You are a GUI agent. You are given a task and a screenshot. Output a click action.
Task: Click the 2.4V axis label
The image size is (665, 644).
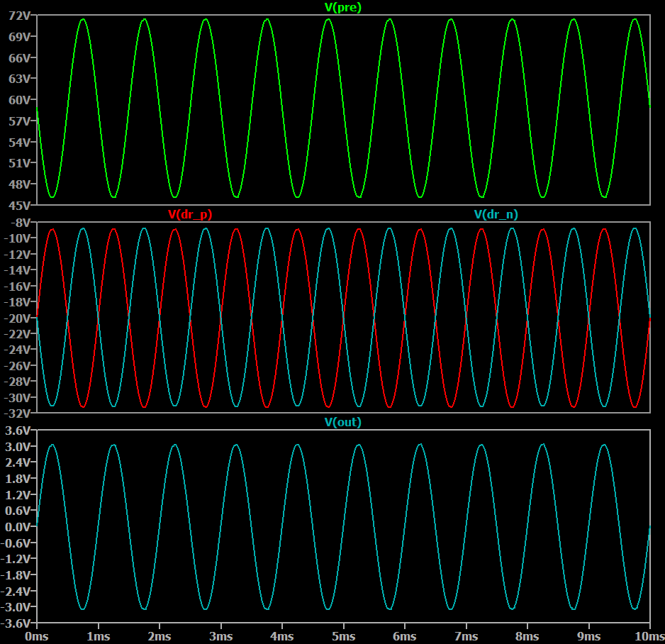tap(18, 462)
